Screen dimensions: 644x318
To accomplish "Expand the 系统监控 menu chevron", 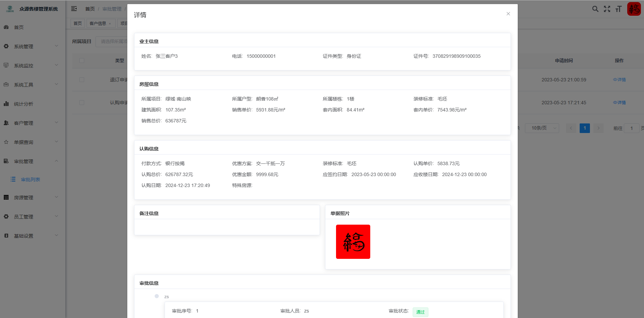I will pos(56,65).
